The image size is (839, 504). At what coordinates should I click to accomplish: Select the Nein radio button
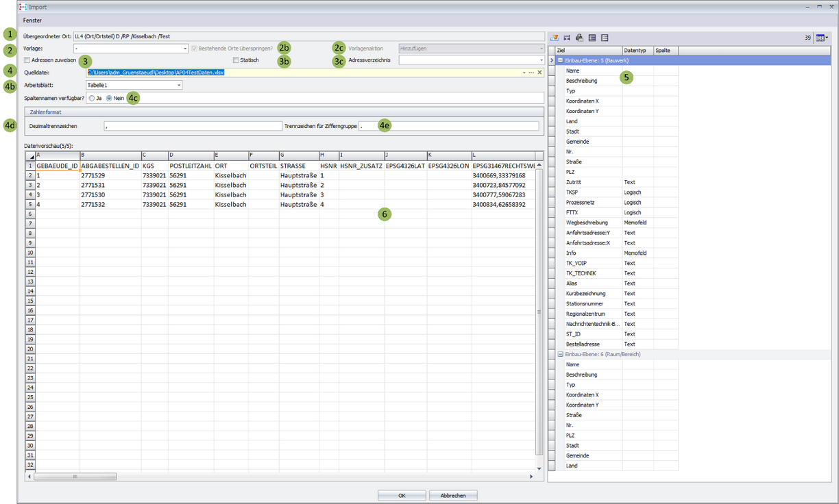[109, 98]
